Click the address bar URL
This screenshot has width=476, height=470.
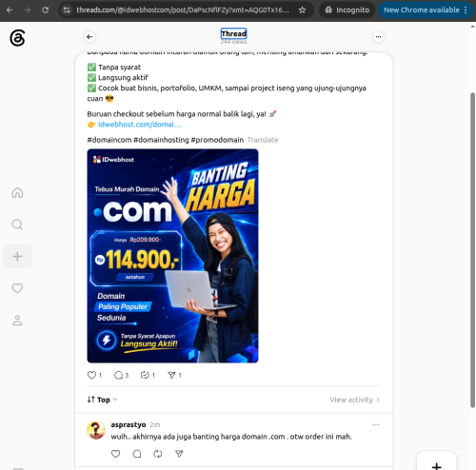click(x=183, y=10)
